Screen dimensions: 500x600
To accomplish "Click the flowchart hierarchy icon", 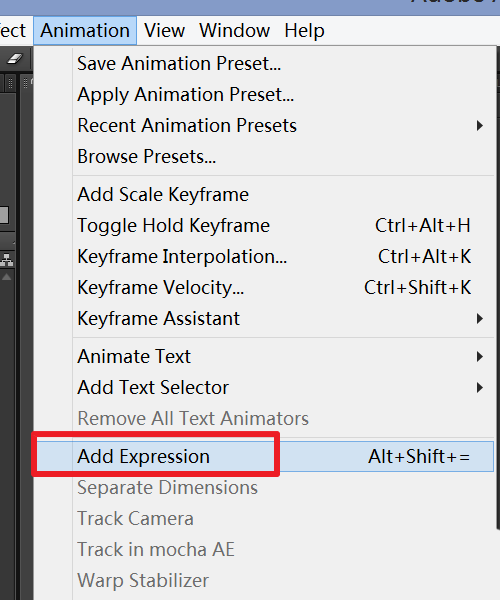I will [7, 260].
